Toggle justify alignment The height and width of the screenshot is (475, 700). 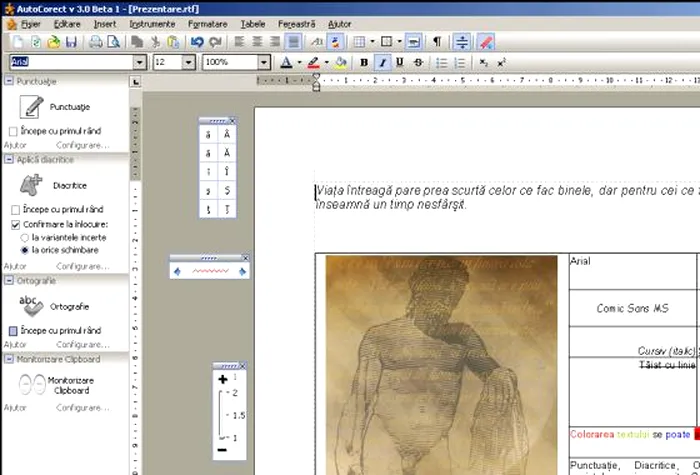click(293, 42)
